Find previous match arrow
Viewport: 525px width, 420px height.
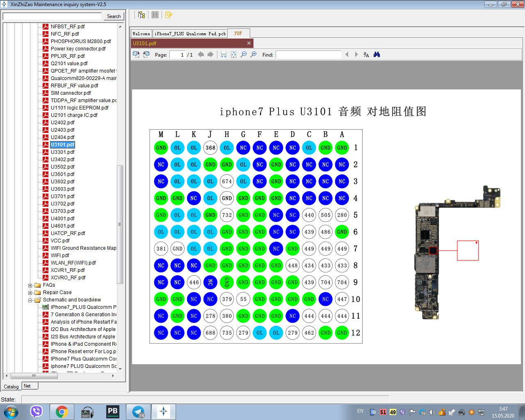(347, 55)
